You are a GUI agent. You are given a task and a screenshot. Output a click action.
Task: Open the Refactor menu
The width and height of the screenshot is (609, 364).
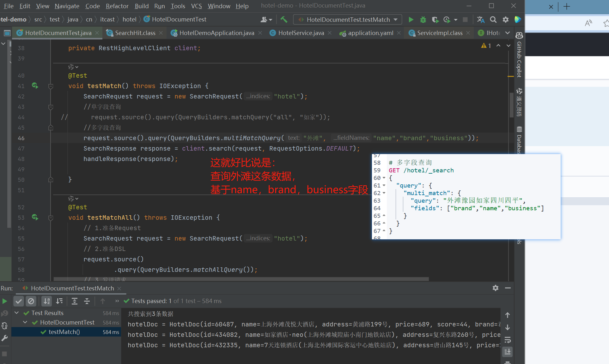117,6
